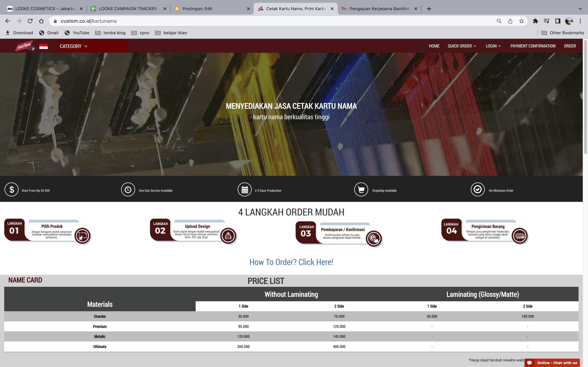Image resolution: width=588 pixels, height=367 pixels.
Task: Click the page vertical scrollbar
Action: pos(585,97)
